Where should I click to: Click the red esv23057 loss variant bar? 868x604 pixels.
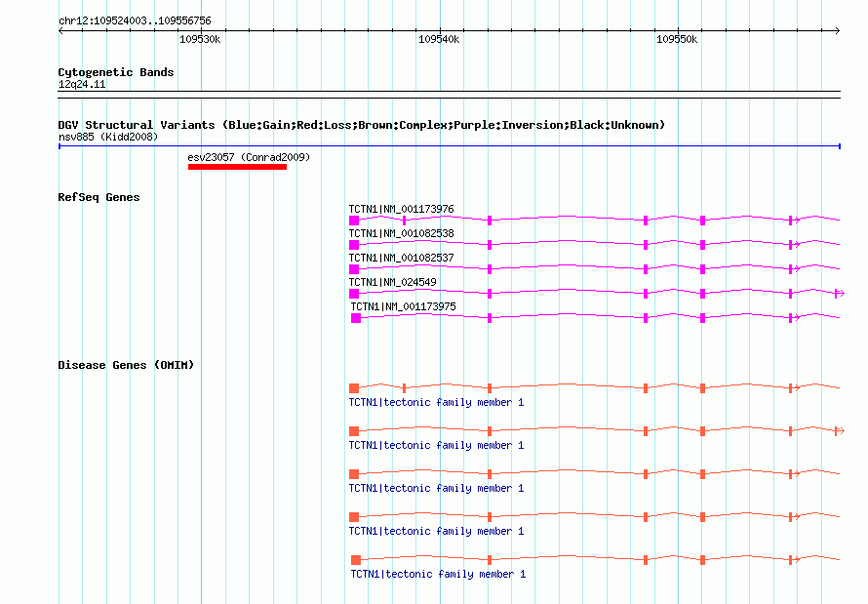[x=238, y=167]
